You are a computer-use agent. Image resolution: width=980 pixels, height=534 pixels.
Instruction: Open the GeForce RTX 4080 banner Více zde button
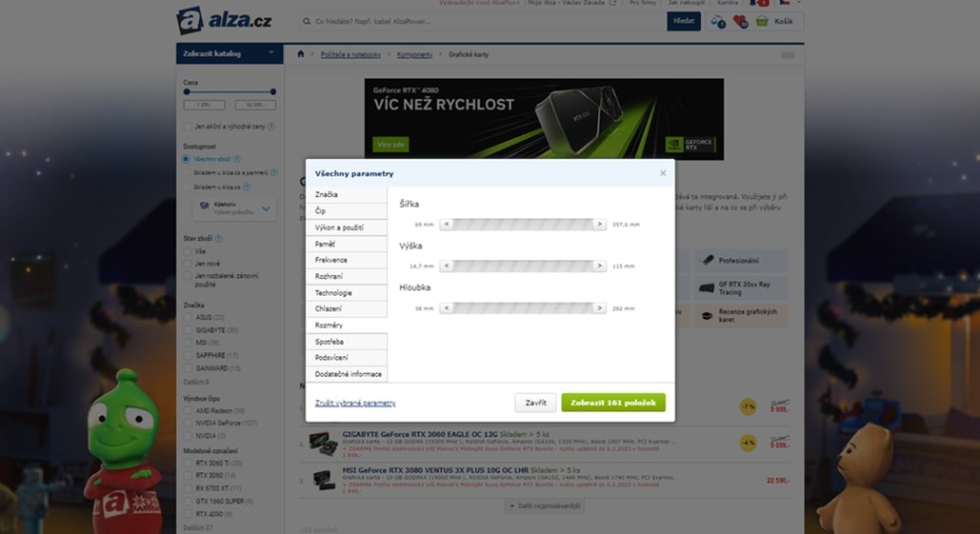(x=390, y=145)
